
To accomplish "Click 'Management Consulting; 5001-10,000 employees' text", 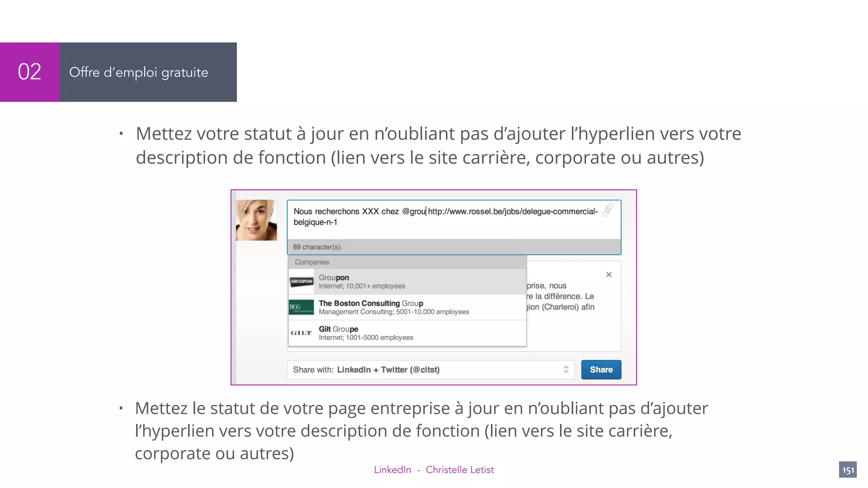I will [394, 312].
